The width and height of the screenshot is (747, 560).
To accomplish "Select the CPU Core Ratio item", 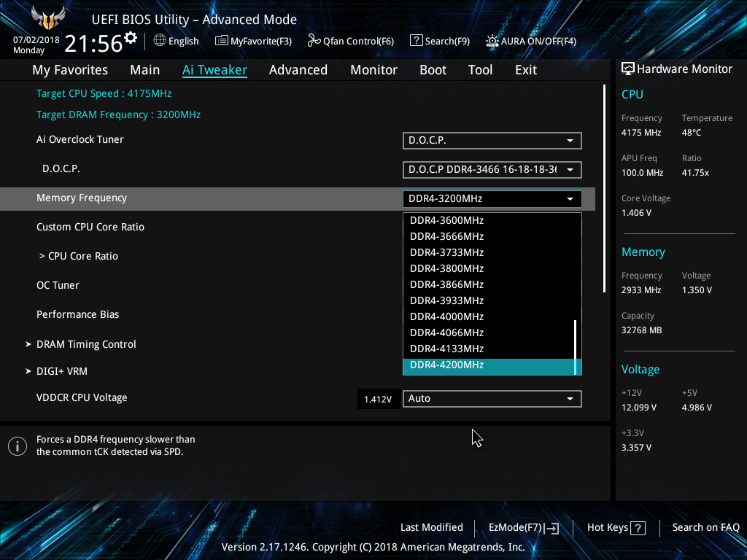I will pos(79,256).
